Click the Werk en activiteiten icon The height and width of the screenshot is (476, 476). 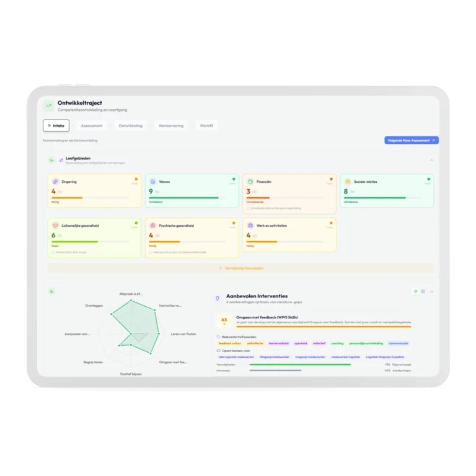(x=250, y=226)
